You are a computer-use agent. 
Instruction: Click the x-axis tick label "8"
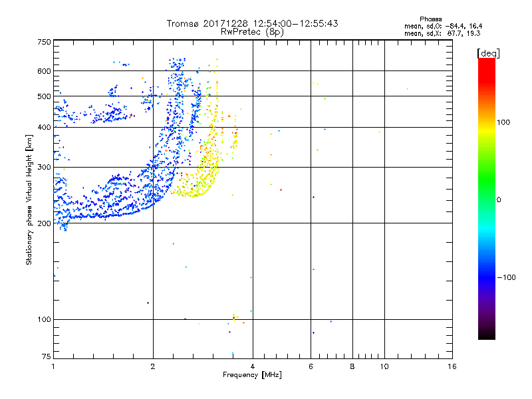pyautogui.click(x=352, y=366)
